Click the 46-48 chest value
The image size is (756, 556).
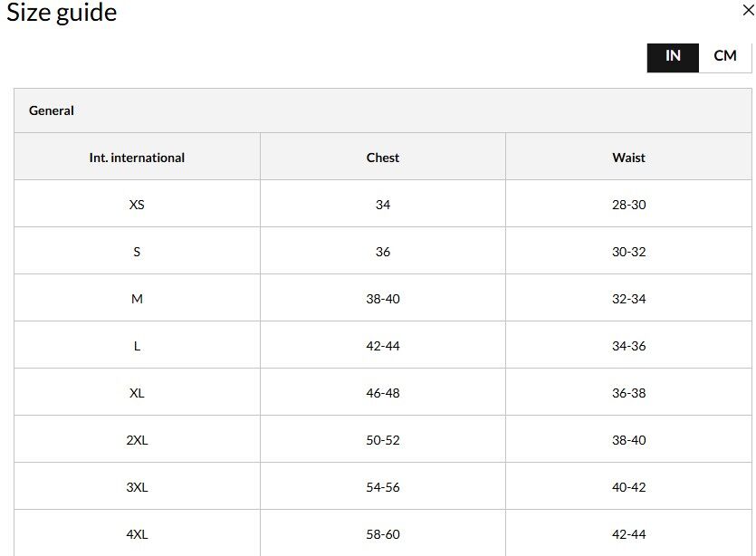pos(383,393)
